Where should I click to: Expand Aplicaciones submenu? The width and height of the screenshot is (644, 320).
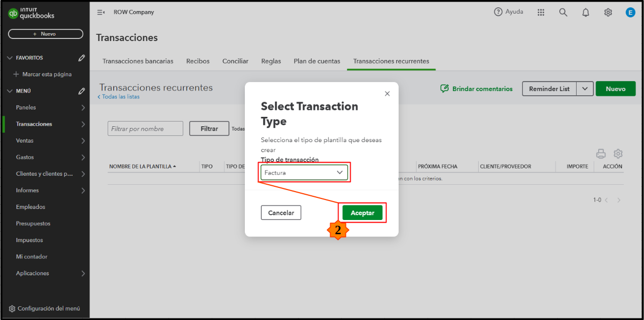83,273
